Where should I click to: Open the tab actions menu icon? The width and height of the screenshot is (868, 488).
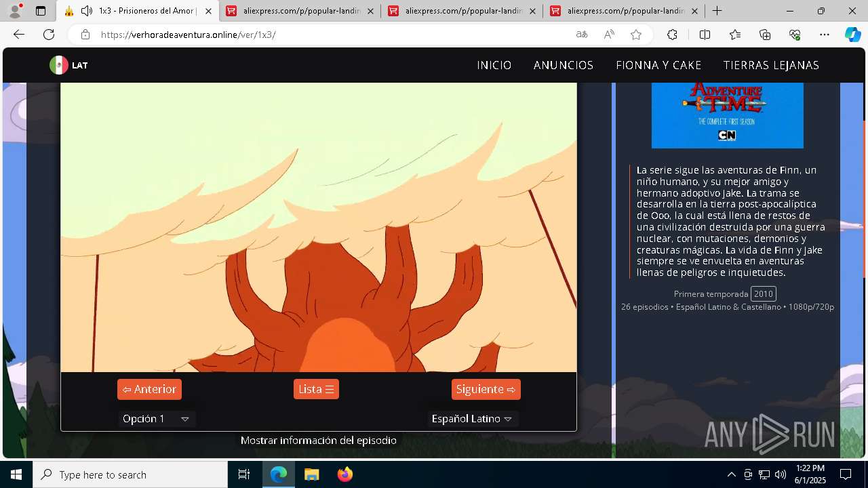tap(41, 11)
